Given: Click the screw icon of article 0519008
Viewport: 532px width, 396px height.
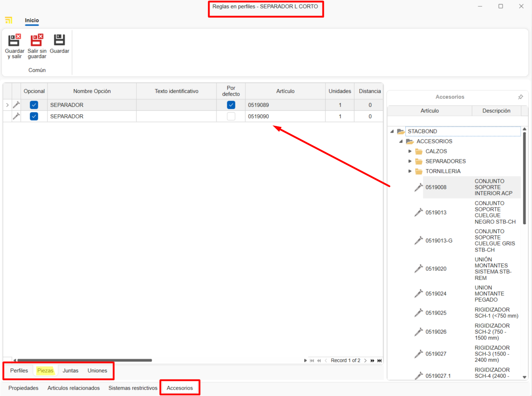Looking at the screenshot, I should pyautogui.click(x=419, y=187).
